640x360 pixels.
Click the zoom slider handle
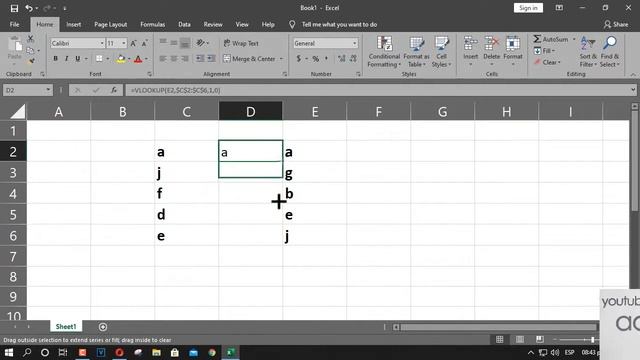(x=593, y=340)
